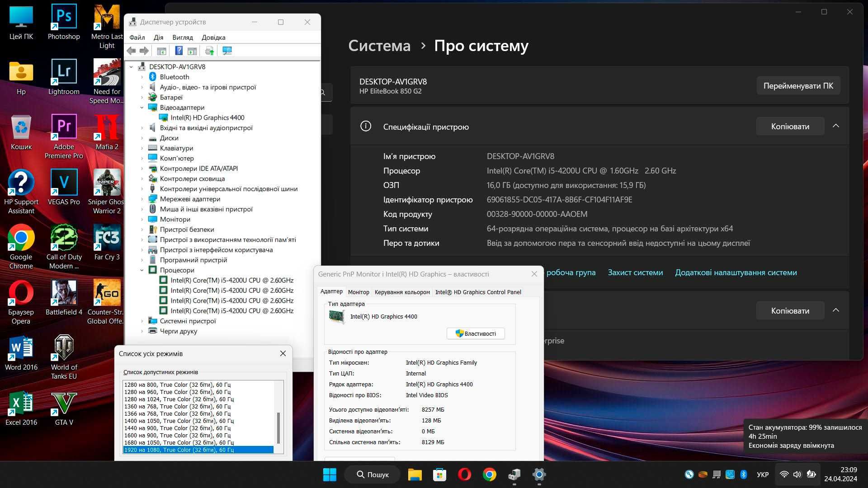Click the УКР language indicator in tray
Viewport: 868px width, 488px height.
(x=763, y=474)
